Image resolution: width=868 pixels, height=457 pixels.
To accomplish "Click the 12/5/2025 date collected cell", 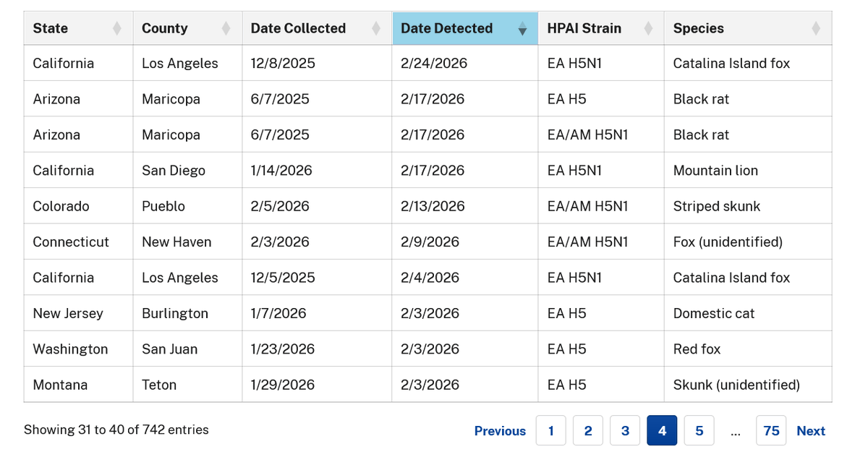I will [x=317, y=278].
